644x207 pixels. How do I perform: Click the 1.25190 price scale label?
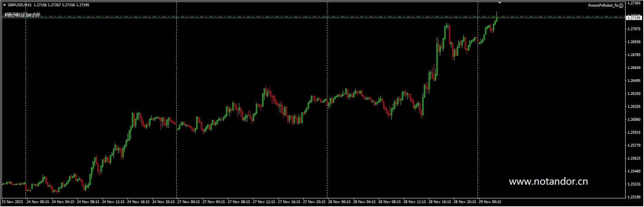point(634,197)
